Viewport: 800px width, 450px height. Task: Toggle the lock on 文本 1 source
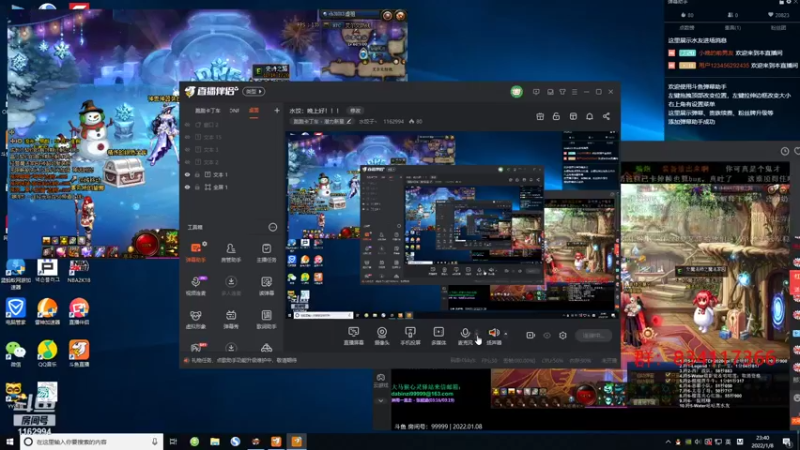tap(197, 174)
